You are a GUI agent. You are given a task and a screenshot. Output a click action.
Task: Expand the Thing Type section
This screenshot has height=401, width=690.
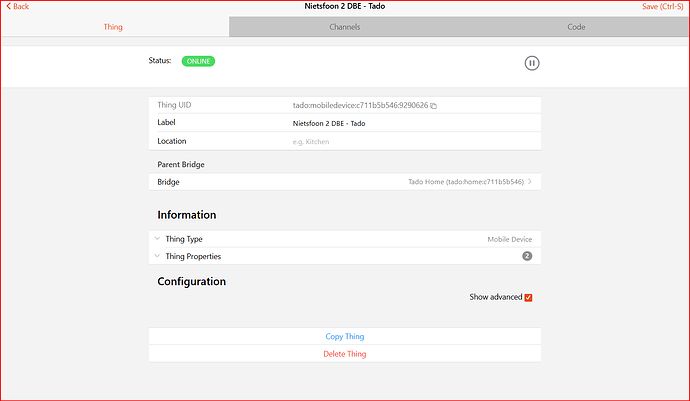point(157,239)
